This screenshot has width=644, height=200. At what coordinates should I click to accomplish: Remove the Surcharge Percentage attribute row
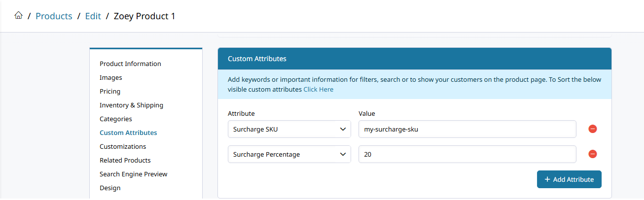[x=593, y=154]
